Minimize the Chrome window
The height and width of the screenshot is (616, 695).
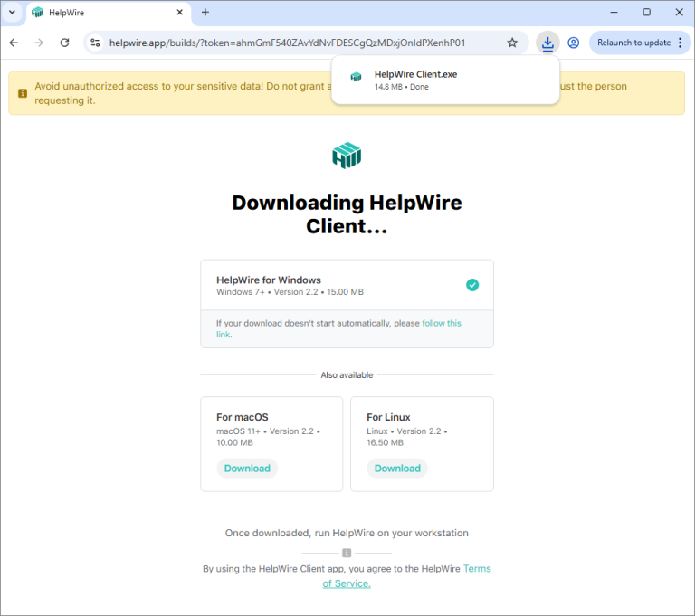pyautogui.click(x=614, y=13)
